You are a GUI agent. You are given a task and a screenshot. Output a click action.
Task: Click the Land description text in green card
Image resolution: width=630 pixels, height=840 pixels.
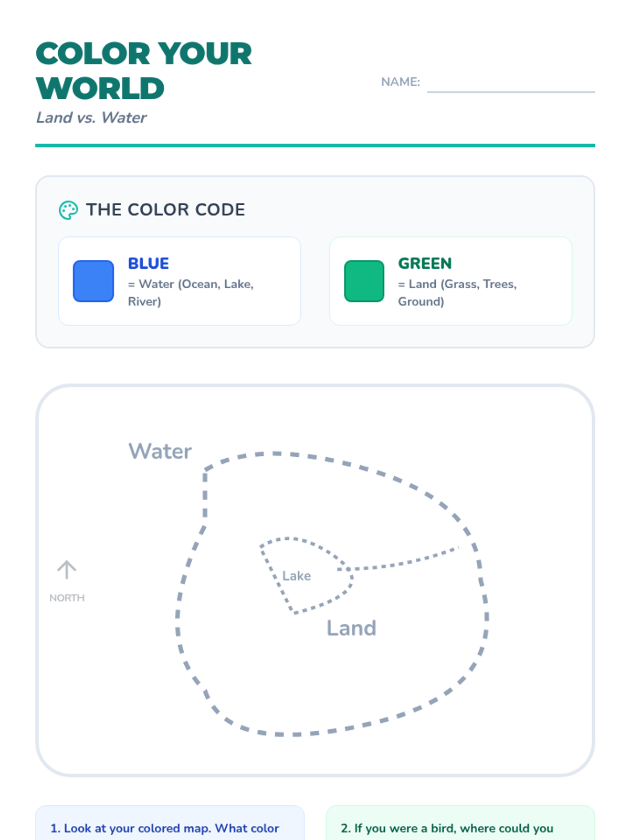tap(457, 292)
